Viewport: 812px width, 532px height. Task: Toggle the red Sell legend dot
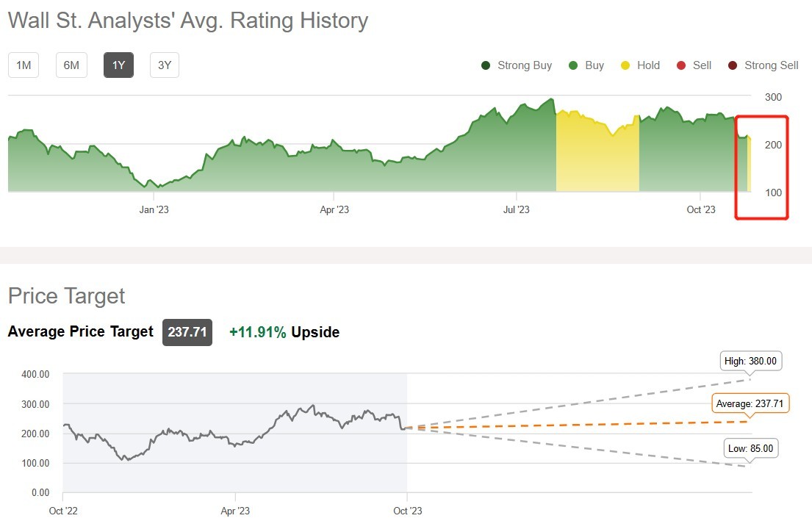click(681, 65)
